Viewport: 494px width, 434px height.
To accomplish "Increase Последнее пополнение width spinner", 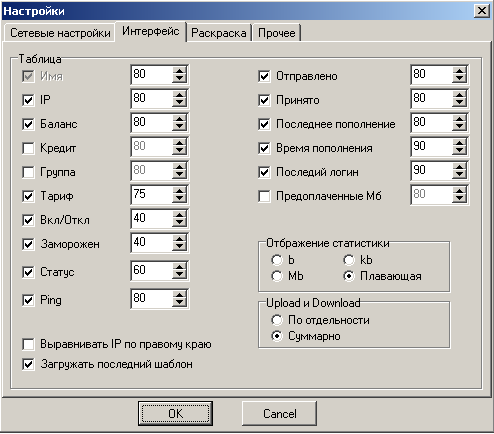I will [x=459, y=119].
